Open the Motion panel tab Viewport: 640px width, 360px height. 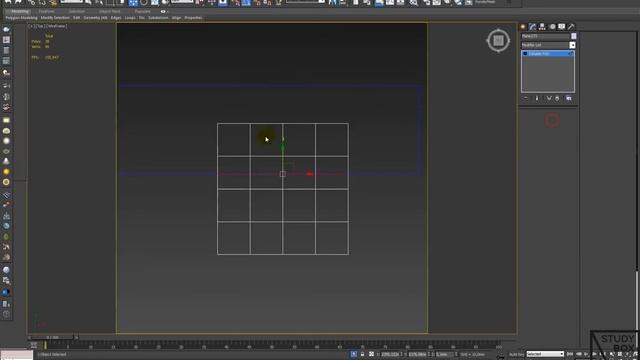[x=552, y=27]
